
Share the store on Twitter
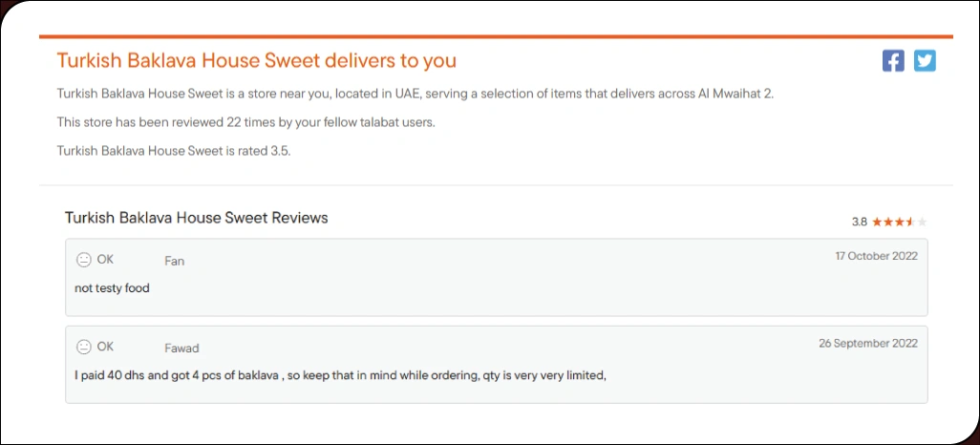(925, 61)
